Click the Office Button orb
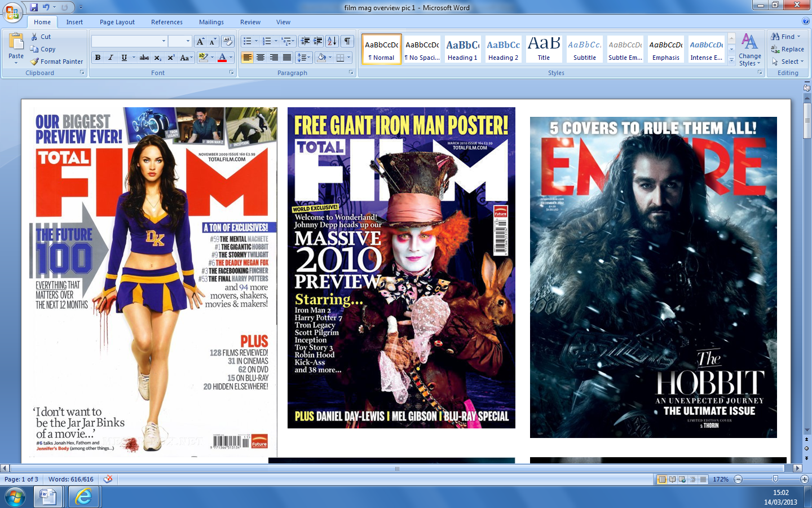 (12, 11)
